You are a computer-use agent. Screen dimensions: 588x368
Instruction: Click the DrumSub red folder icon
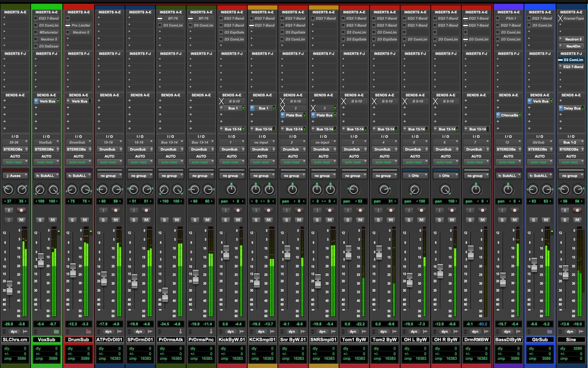tap(88, 331)
